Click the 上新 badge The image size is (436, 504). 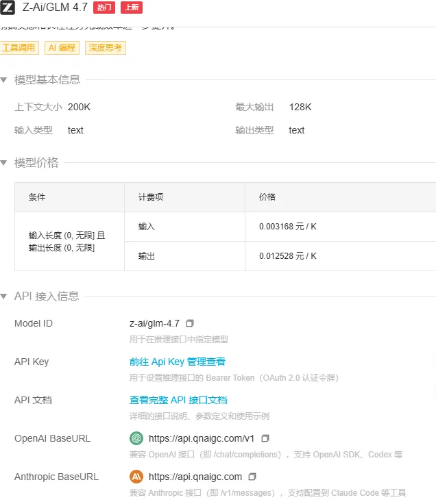[132, 8]
